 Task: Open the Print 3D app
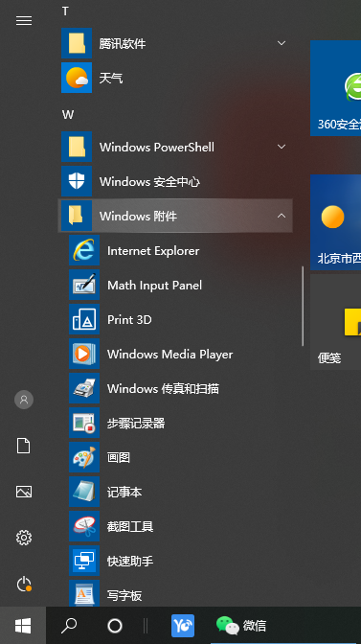point(175,319)
